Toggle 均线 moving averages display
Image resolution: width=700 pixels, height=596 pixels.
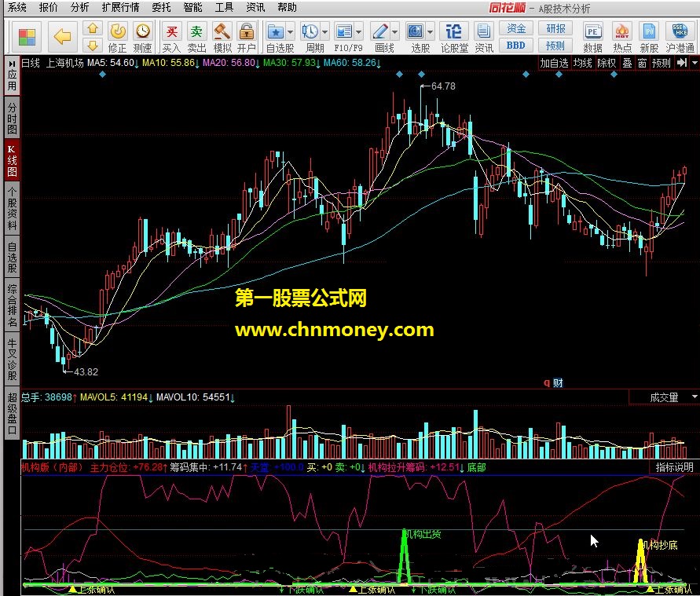(x=583, y=63)
